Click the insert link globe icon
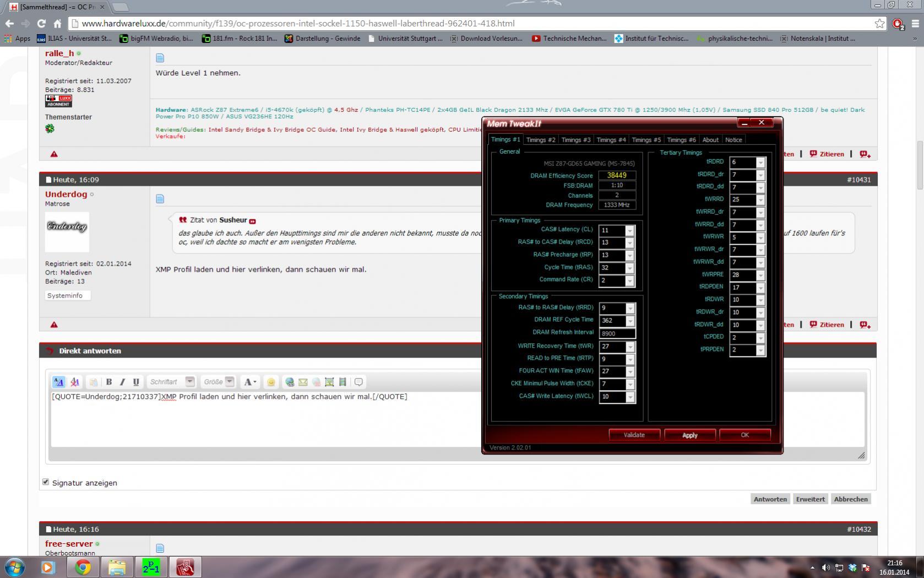 point(290,382)
